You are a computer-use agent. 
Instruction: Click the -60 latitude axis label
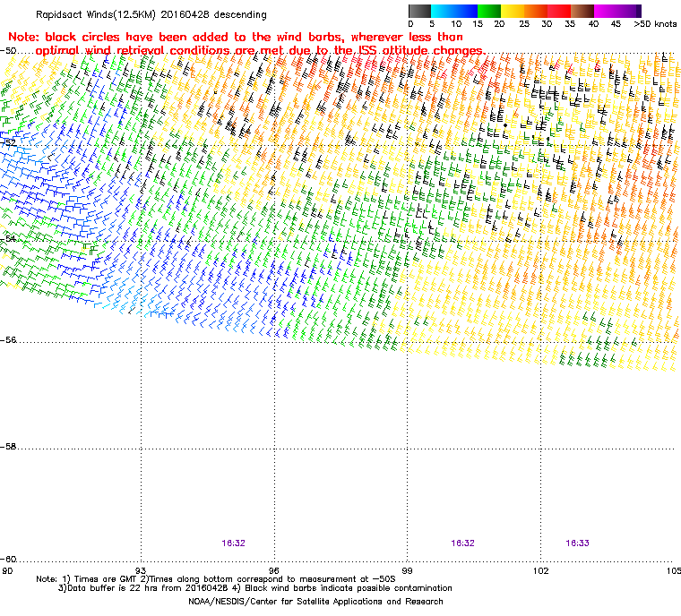(9, 559)
